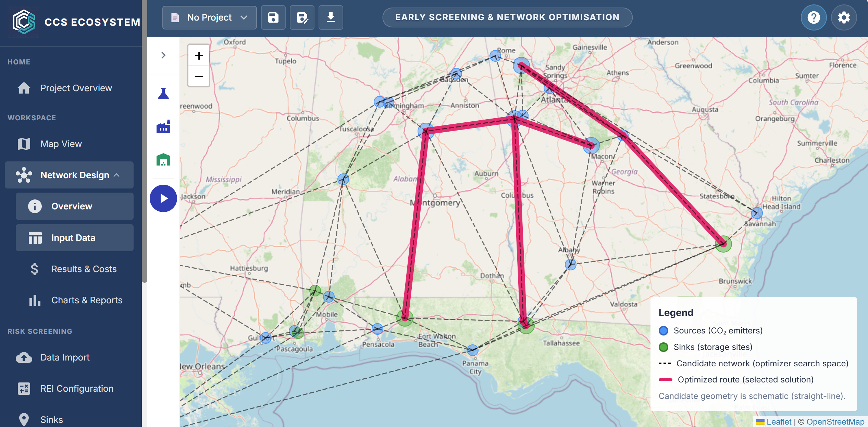The width and height of the screenshot is (868, 427).
Task: Go to Results & Costs page
Action: click(84, 269)
